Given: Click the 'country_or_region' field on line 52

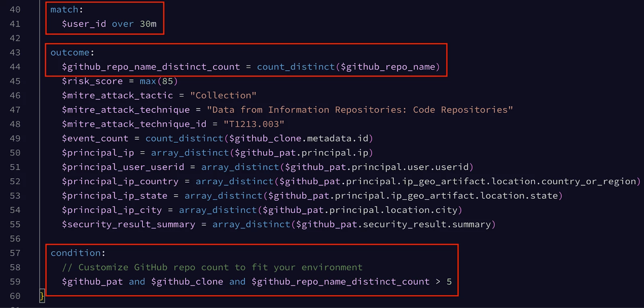Looking at the screenshot, I should tap(588, 181).
